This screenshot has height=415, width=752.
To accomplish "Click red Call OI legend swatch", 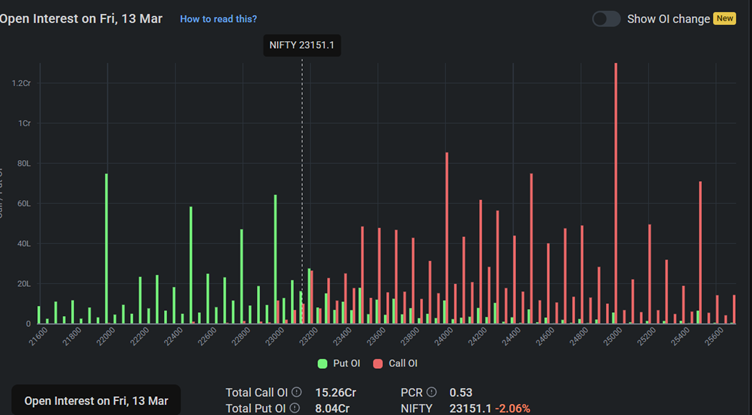I will pos(378,363).
